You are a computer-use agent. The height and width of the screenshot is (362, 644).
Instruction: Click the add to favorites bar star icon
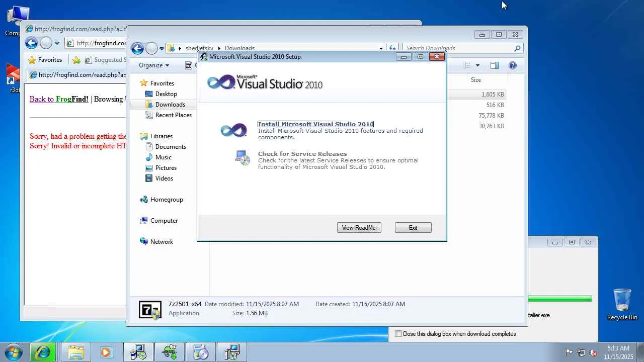point(76,60)
